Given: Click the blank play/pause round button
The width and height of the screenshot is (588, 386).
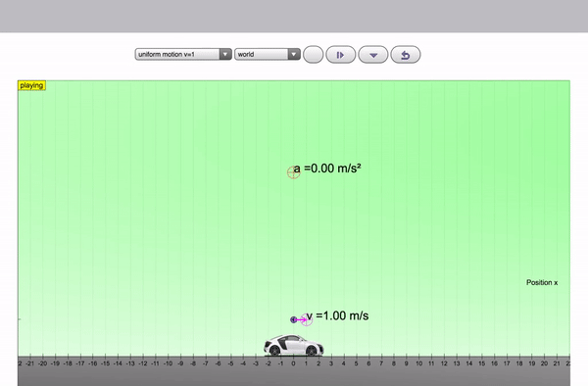Looking at the screenshot, I should (314, 55).
